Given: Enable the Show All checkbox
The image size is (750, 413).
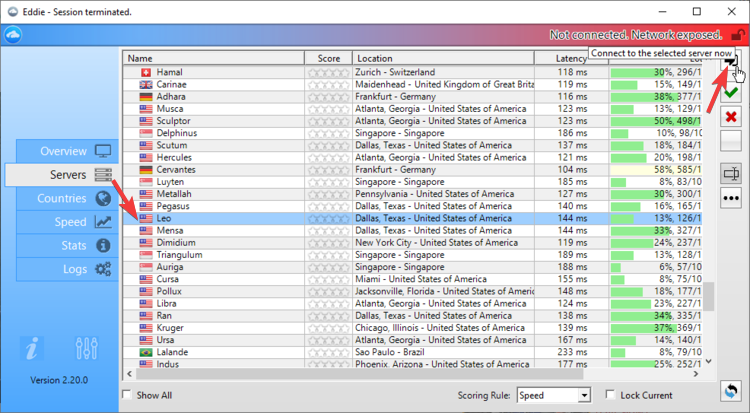Looking at the screenshot, I should click(x=127, y=396).
